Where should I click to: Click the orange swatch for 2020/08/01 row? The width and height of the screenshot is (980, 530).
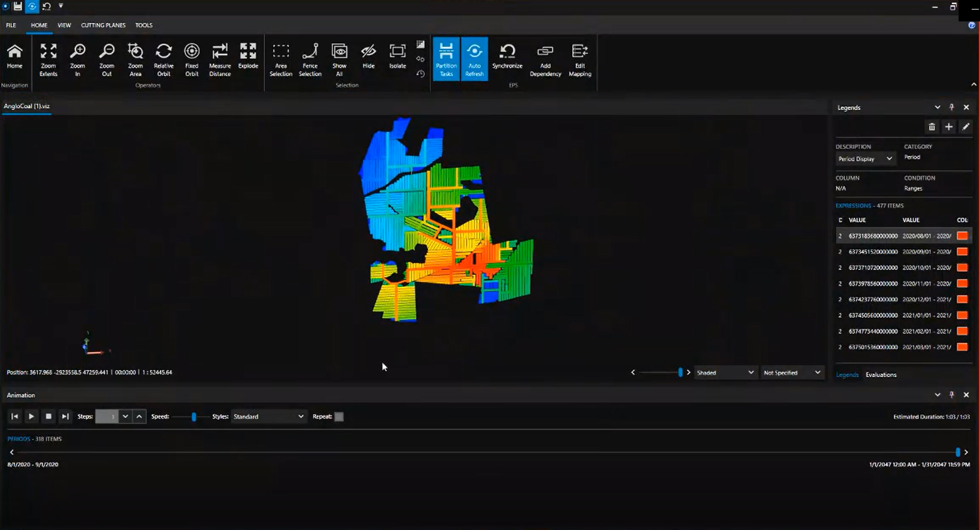click(x=962, y=236)
